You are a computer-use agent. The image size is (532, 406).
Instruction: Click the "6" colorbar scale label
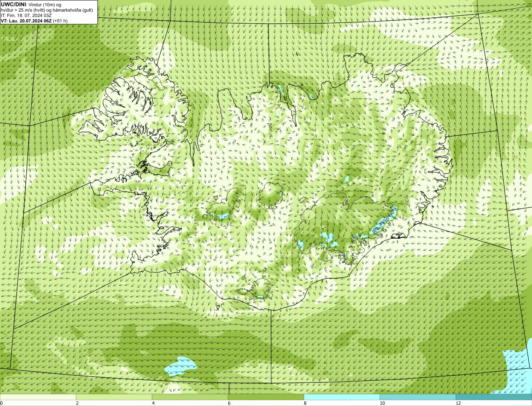pos(229,403)
